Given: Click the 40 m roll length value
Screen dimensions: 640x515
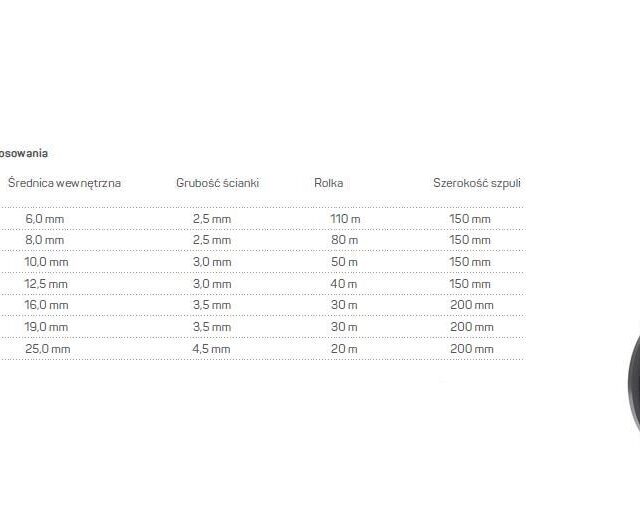Looking at the screenshot, I should coord(345,284).
